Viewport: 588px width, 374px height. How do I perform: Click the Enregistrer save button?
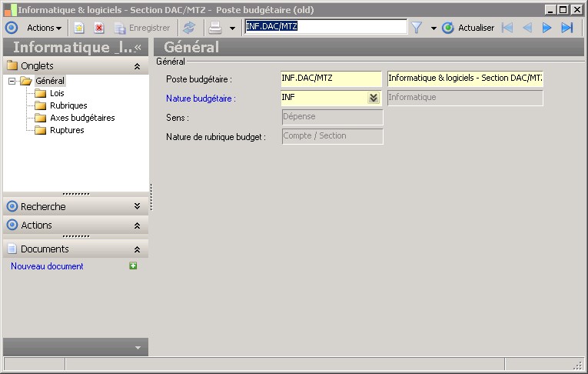(142, 28)
